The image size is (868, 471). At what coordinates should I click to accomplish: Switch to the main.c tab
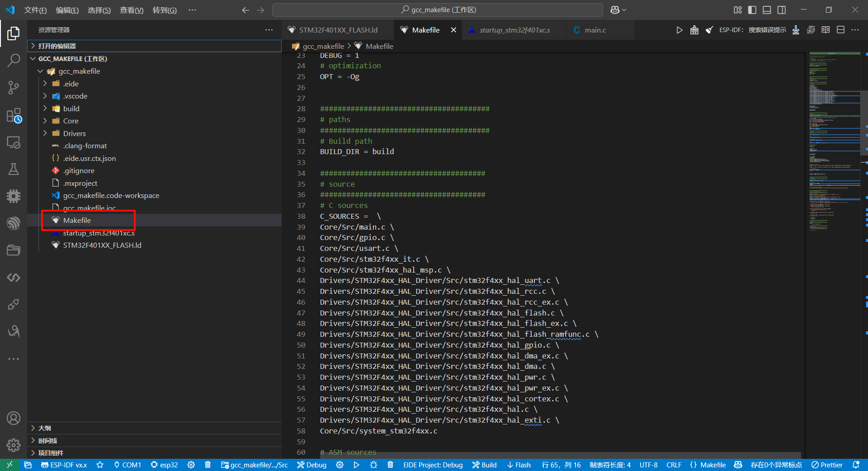tap(595, 30)
